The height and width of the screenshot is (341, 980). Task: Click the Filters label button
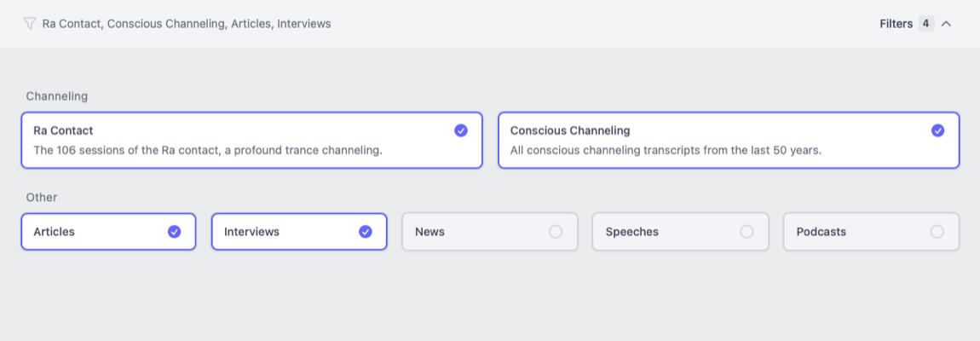[x=896, y=24]
